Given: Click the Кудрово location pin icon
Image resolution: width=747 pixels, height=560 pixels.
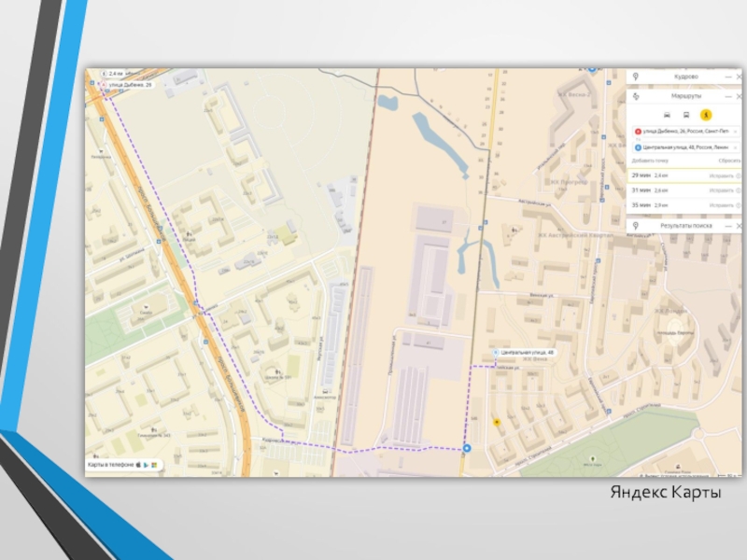Looking at the screenshot, I should (636, 77).
